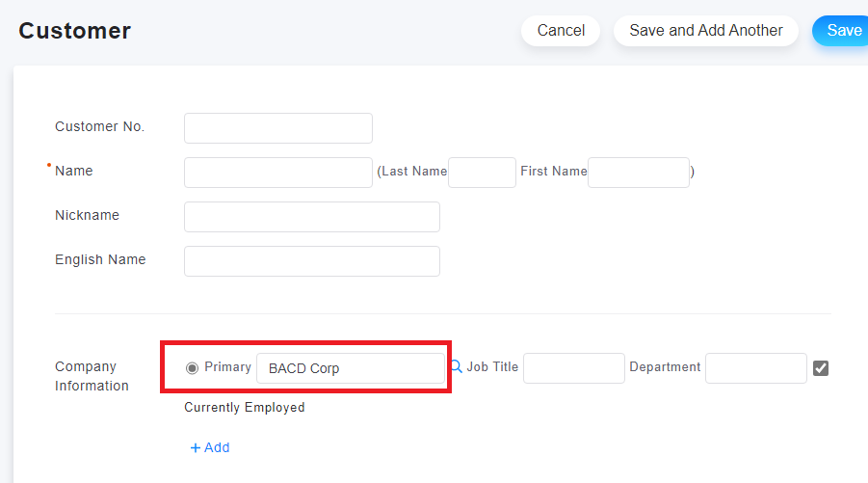Click the Customer page heading
Image resolution: width=868 pixels, height=483 pixels.
point(75,31)
